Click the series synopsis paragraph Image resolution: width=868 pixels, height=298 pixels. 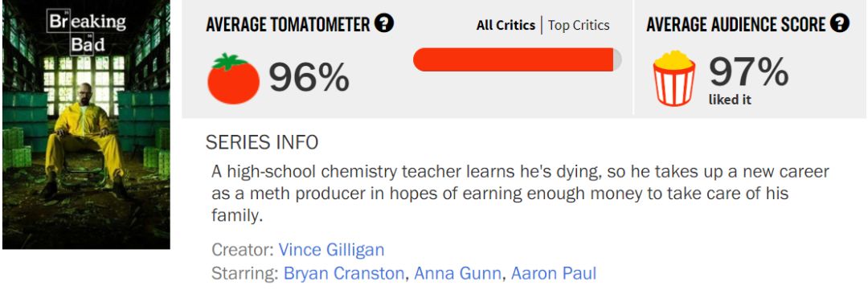(520, 194)
